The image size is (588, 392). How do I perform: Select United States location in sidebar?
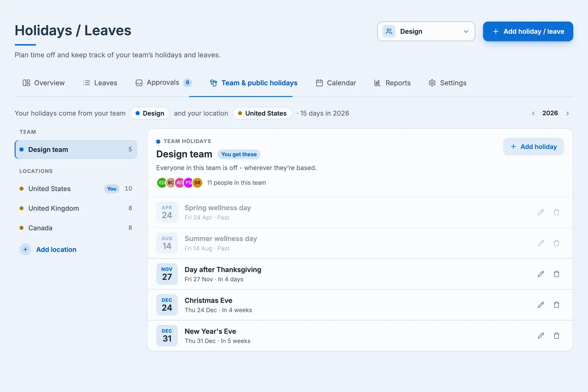coord(76,189)
